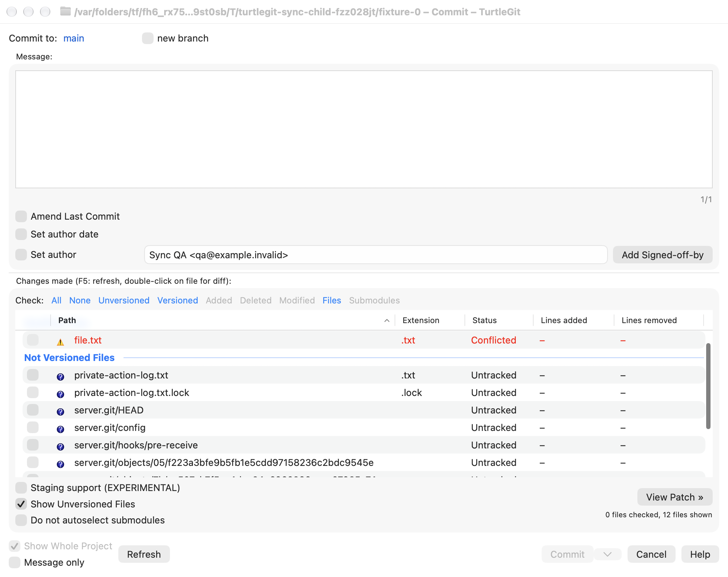Screen dimensions: 728x577
Task: Check All files link
Action: point(56,301)
